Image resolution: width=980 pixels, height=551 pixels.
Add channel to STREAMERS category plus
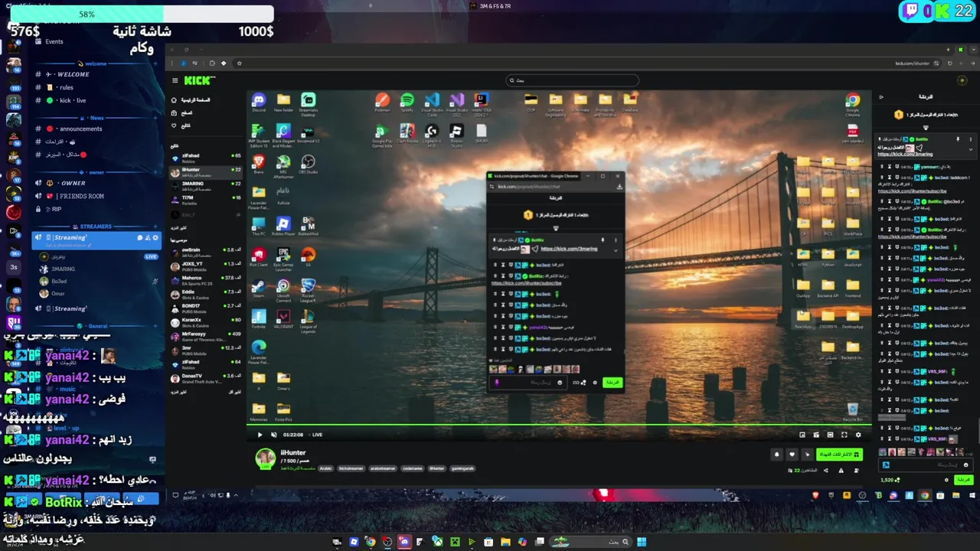(156, 227)
